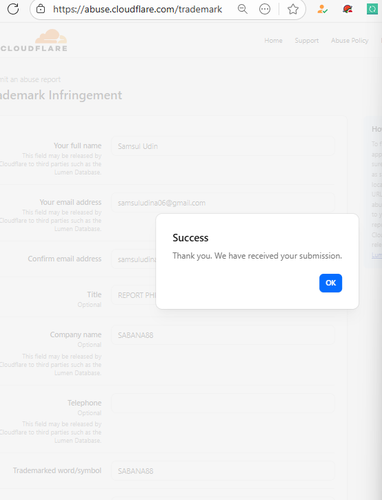Open the red helmet extension icon
The image size is (382, 500).
(x=347, y=9)
